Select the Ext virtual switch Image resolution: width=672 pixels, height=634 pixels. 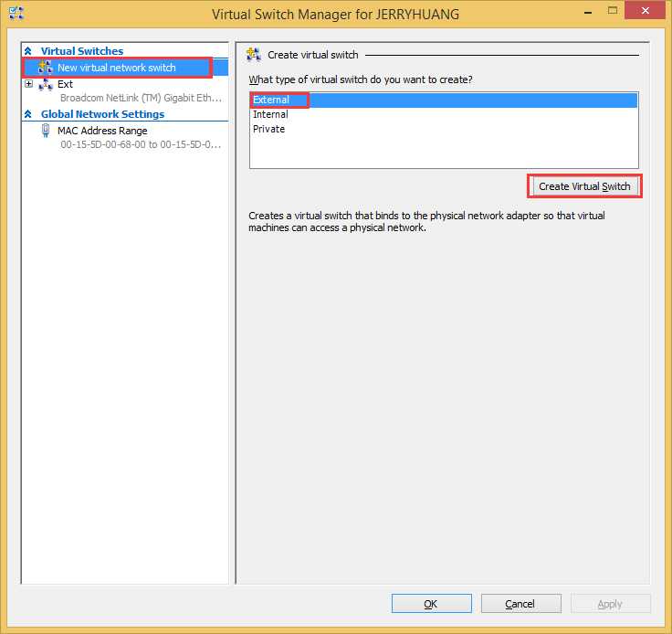(65, 84)
